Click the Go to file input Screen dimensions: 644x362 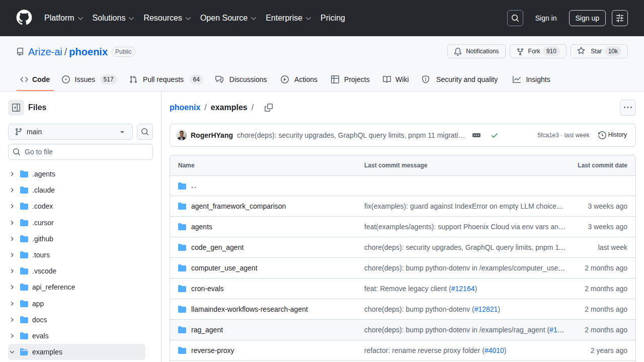(80, 152)
